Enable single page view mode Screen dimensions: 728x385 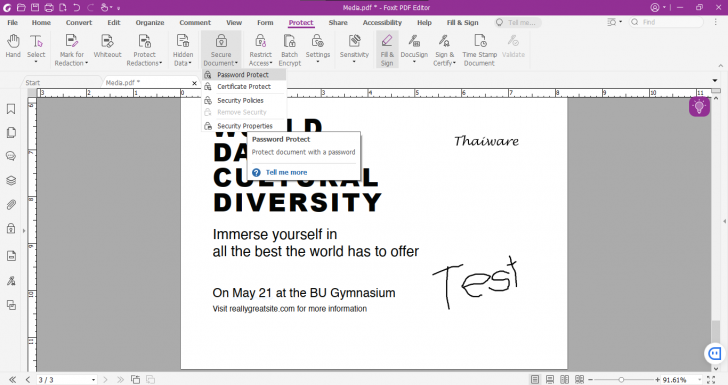(x=535, y=379)
